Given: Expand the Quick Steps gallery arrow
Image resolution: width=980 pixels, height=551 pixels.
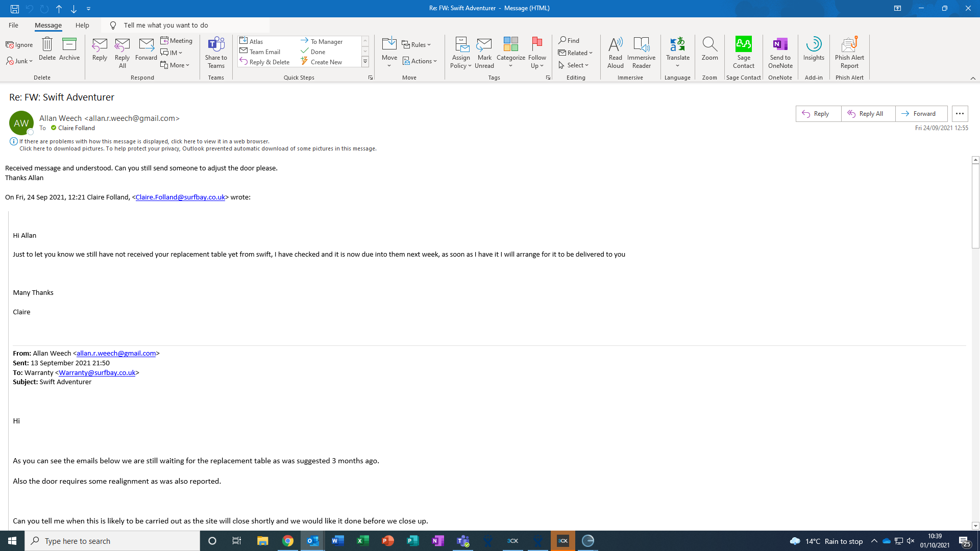Looking at the screenshot, I should pos(365,62).
